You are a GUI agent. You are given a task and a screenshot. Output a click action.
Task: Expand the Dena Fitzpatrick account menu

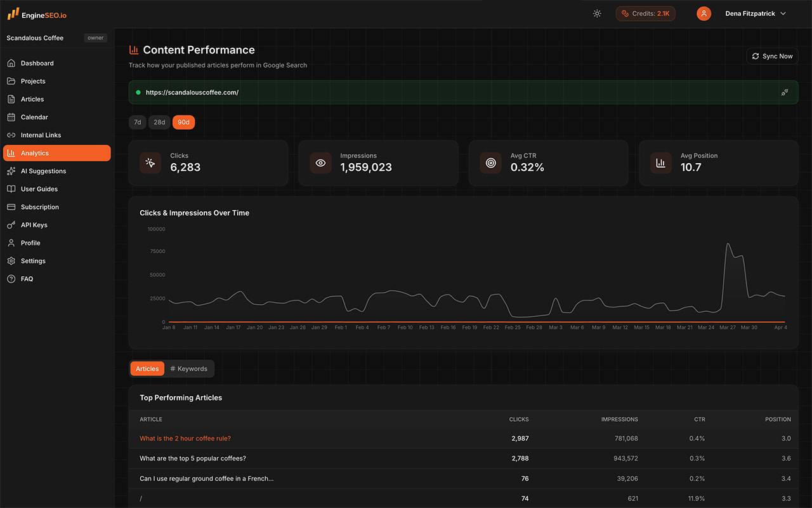point(755,13)
